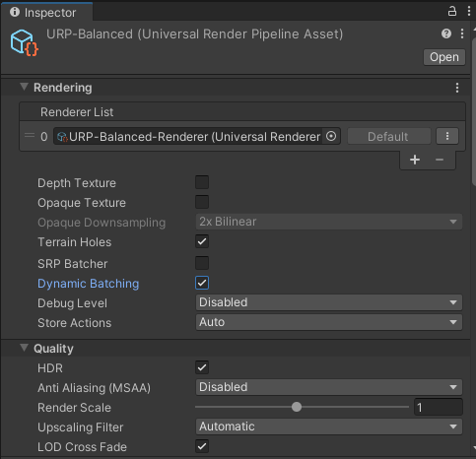Viewport: 476px width, 459px height.
Task: Click the Inspector lock icon
Action: 452,11
